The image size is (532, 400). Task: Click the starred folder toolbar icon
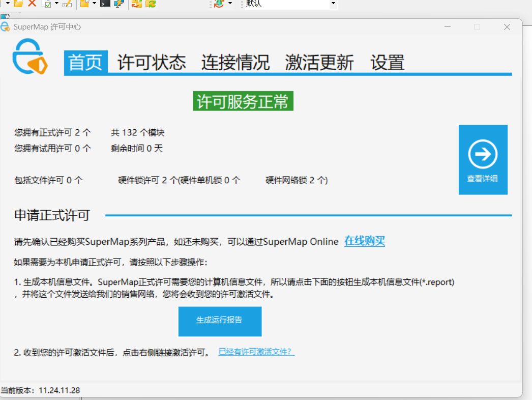(x=85, y=4)
